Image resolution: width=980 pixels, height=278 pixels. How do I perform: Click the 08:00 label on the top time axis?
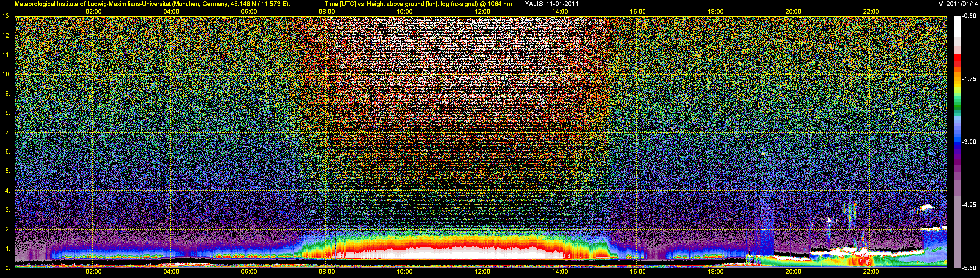(327, 12)
